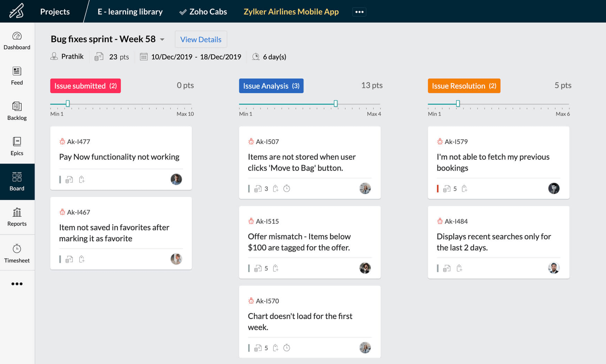Open 'Displays recent searches' card title
Screen dimensions: 606x364
494,242
